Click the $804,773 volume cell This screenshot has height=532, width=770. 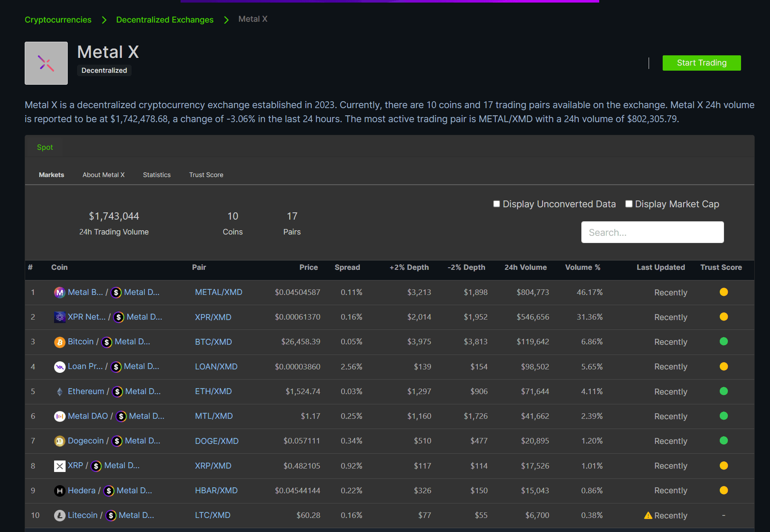tap(533, 292)
